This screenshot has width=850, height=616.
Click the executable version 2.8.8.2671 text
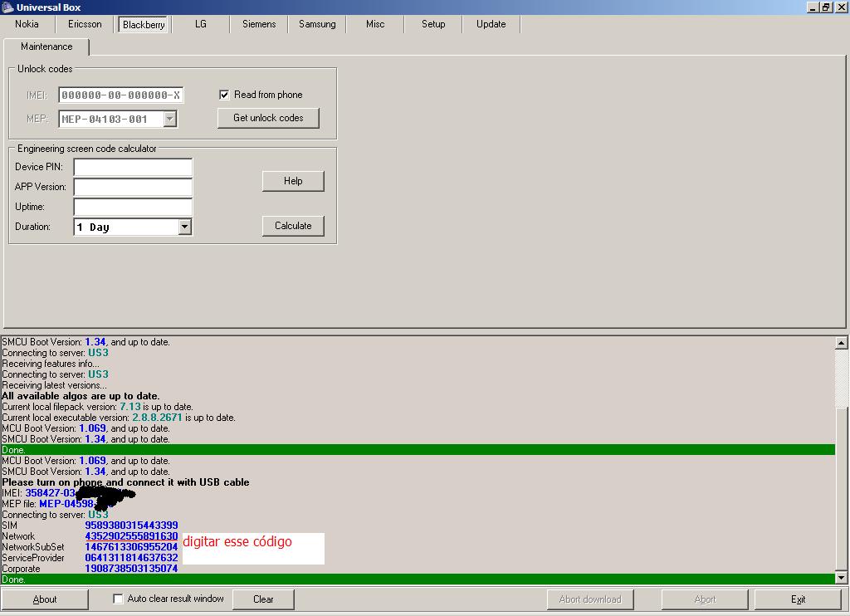coord(157,418)
